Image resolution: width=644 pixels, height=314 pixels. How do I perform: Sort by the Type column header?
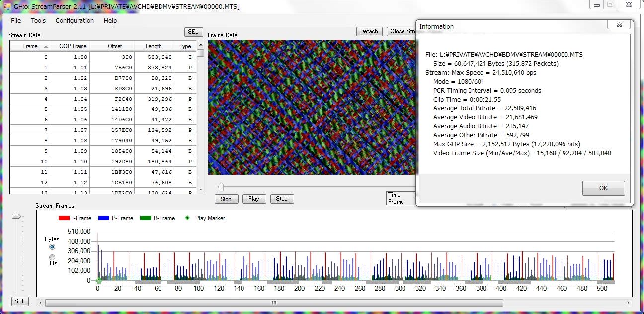185,46
